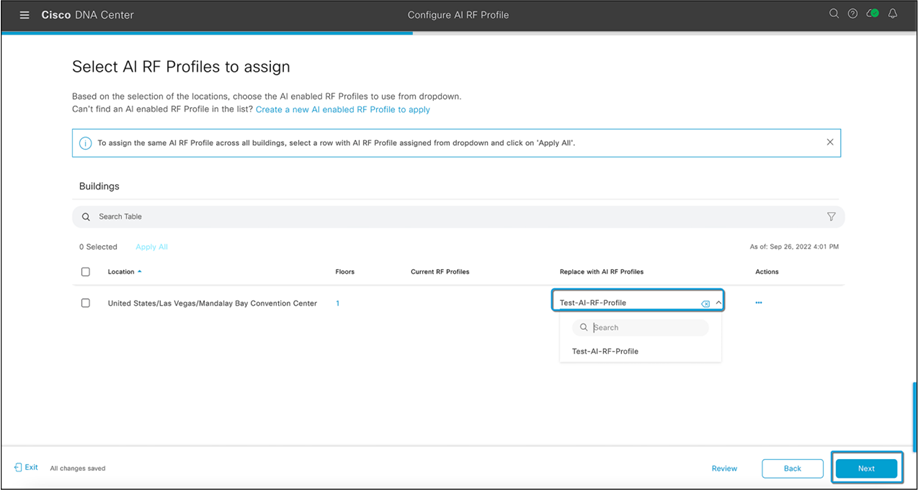Click the Review link
The image size is (918, 490).
[x=724, y=468]
